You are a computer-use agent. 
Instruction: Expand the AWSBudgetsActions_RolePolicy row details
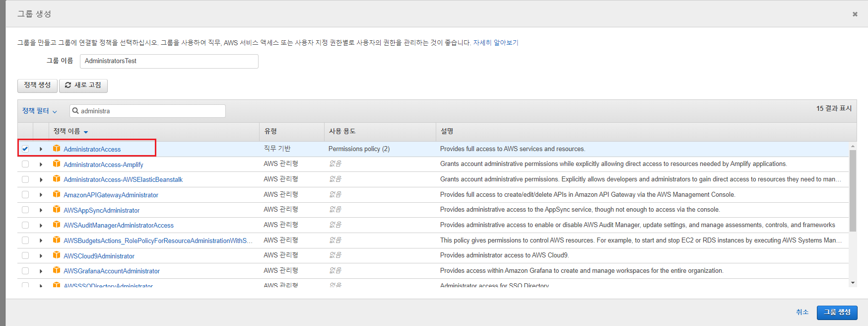pos(41,241)
